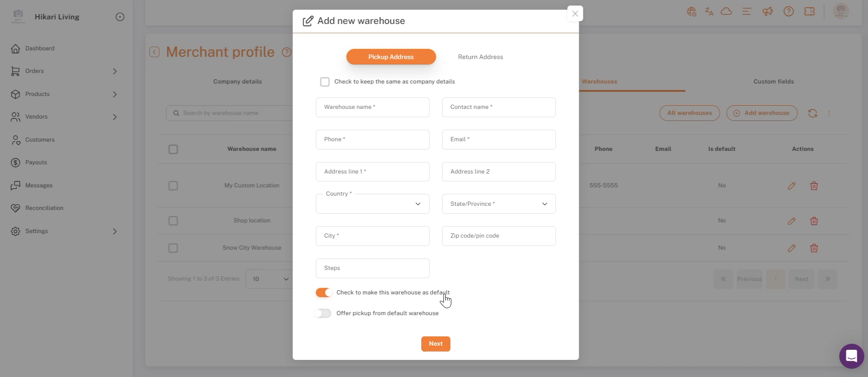Click the Warehouse name input field
The image size is (868, 377).
[372, 107]
